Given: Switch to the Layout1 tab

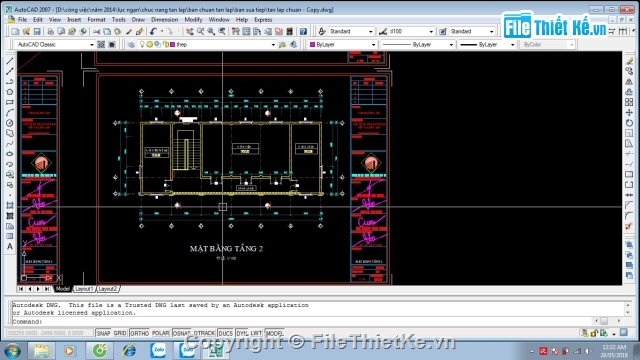Looking at the screenshot, I should (x=84, y=289).
